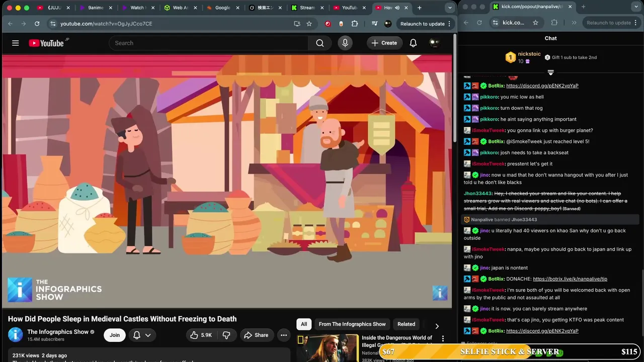The width and height of the screenshot is (644, 362).
Task: Open new tab in YouTube window
Action: pyautogui.click(x=419, y=8)
